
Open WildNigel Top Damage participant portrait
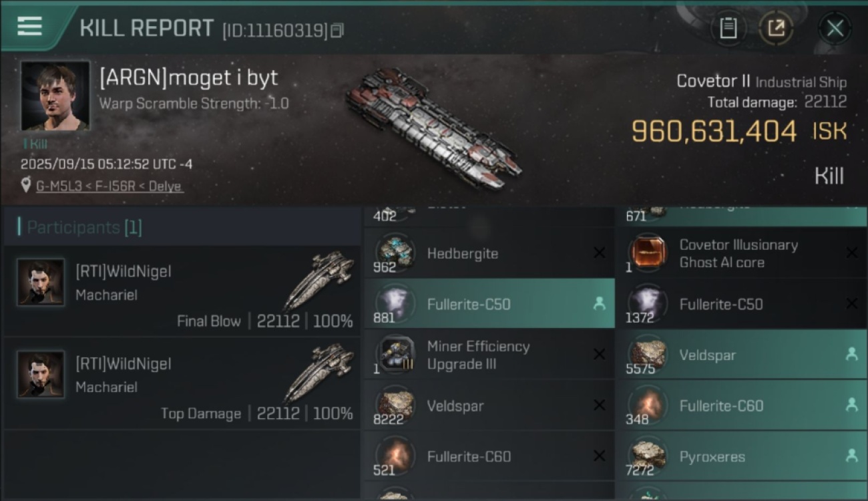(x=41, y=374)
